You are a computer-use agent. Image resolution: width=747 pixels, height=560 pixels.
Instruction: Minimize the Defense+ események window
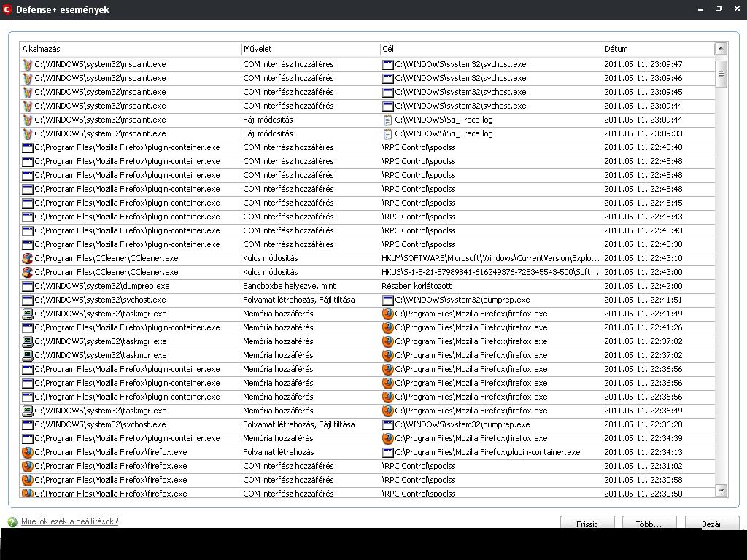click(700, 9)
